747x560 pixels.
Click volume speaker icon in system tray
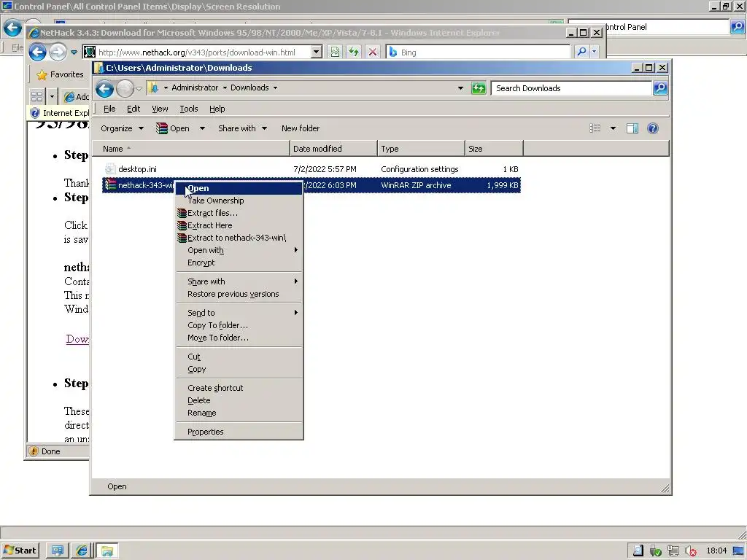click(x=690, y=551)
